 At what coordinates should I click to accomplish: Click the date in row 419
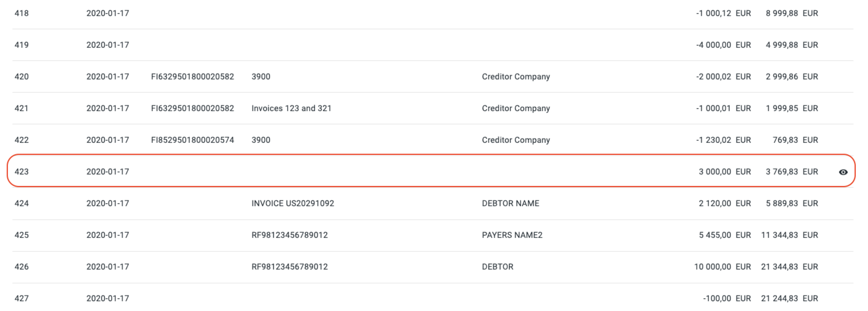click(x=107, y=45)
